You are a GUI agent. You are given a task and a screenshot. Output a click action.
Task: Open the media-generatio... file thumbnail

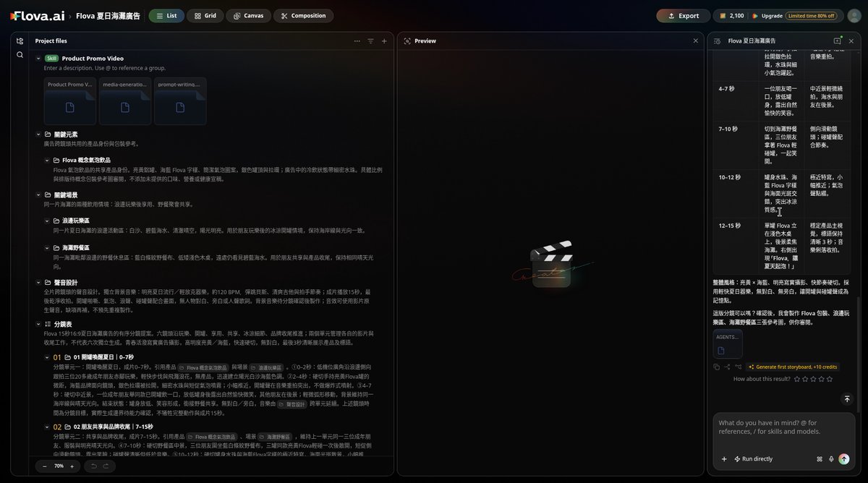[x=125, y=101]
